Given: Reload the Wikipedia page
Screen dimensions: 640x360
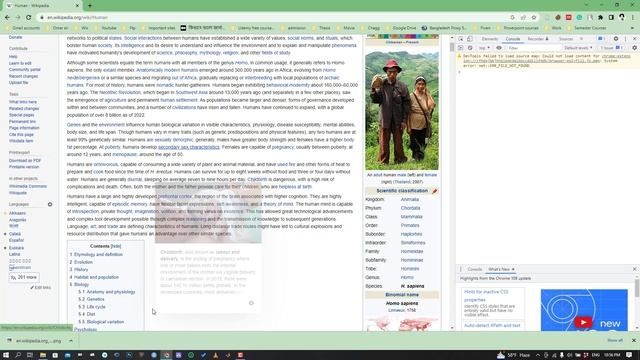Looking at the screenshot, I should click(29, 18).
